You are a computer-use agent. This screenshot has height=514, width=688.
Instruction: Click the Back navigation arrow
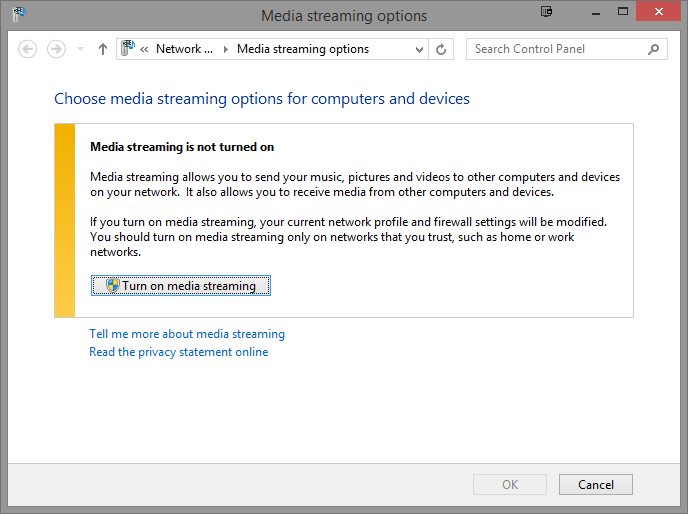coord(27,49)
